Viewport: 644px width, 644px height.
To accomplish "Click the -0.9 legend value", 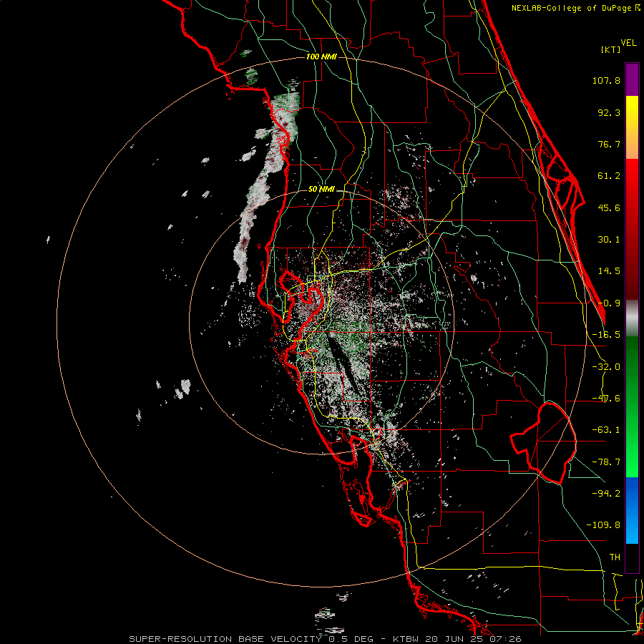I will tap(609, 303).
